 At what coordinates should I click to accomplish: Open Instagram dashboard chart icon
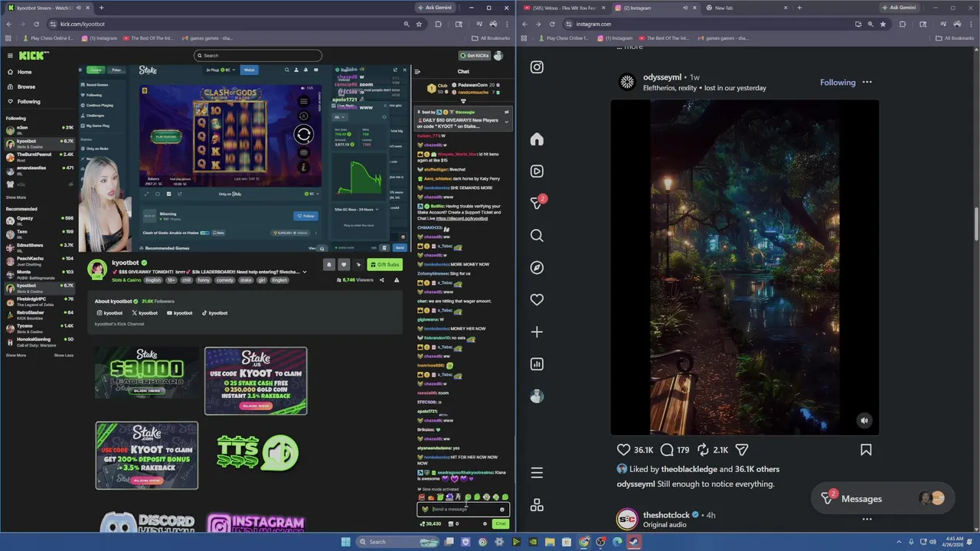(537, 364)
